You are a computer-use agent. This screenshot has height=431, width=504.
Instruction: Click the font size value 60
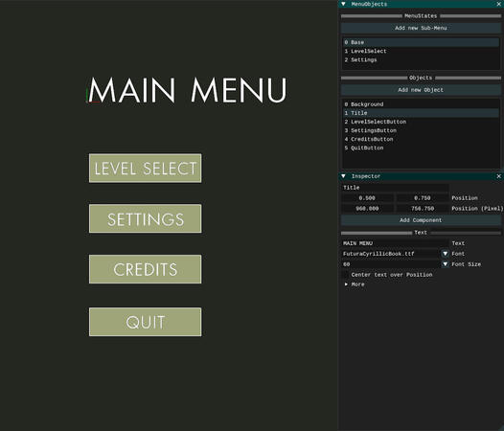tap(391, 264)
